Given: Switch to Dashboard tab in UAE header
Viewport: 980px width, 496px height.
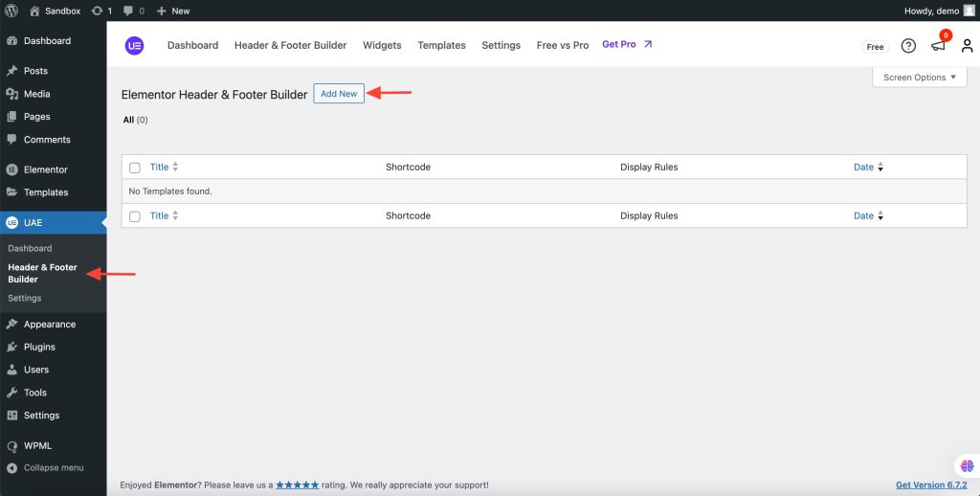Looking at the screenshot, I should point(192,45).
